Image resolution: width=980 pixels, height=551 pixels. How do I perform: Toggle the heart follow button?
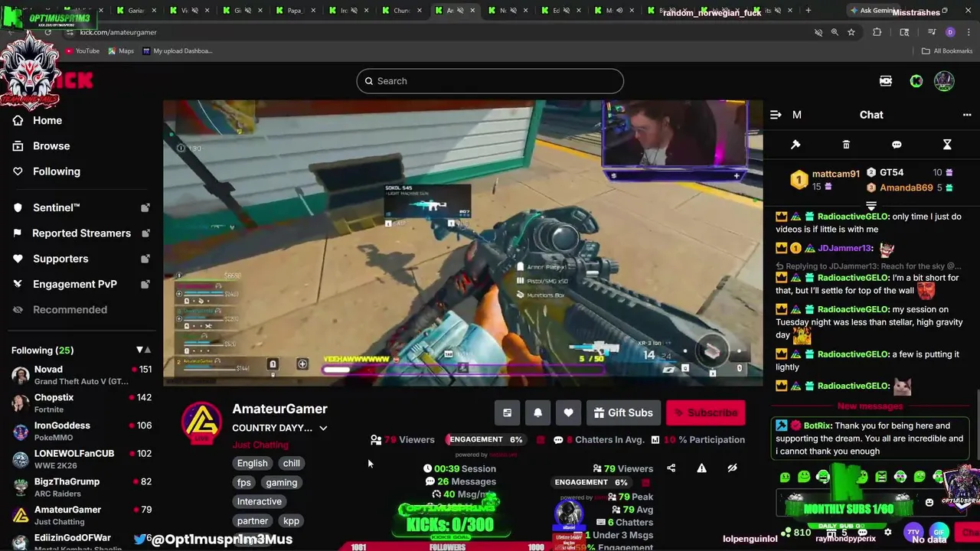coord(568,412)
